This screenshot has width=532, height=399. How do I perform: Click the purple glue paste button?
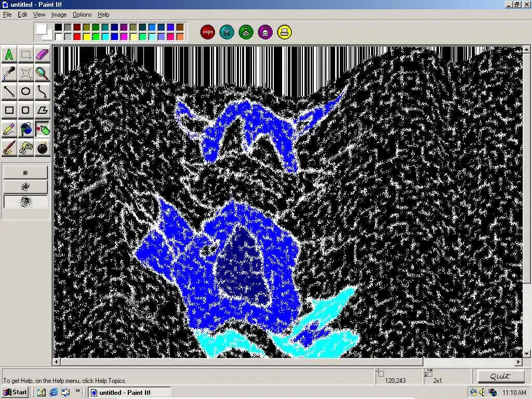[265, 32]
